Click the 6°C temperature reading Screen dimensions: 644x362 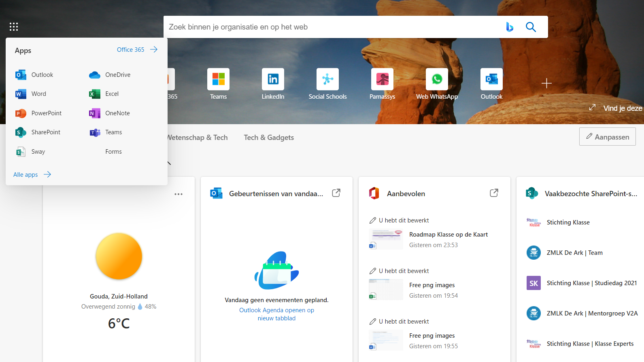(x=119, y=324)
